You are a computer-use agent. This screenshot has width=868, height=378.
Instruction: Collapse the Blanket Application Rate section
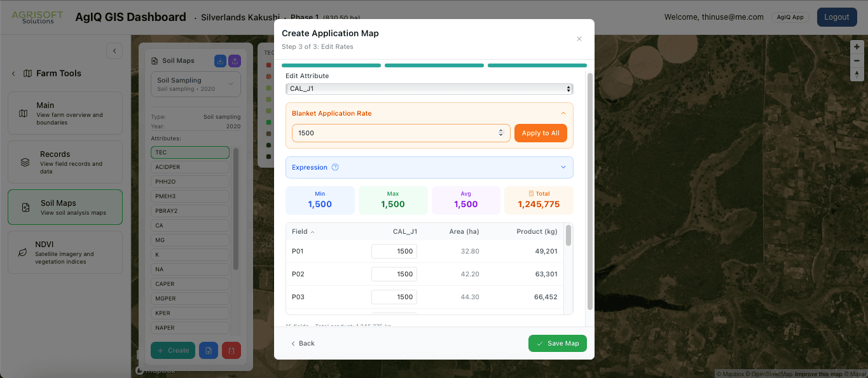(562, 112)
